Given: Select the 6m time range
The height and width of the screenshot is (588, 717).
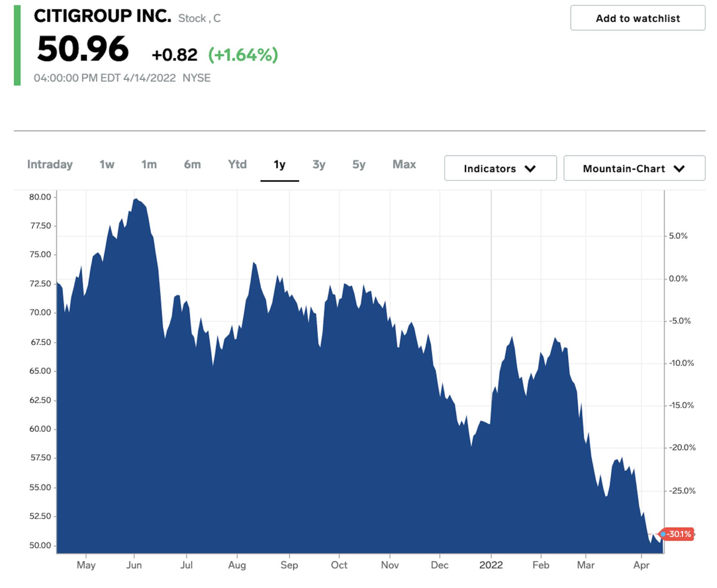Looking at the screenshot, I should pos(192,164).
